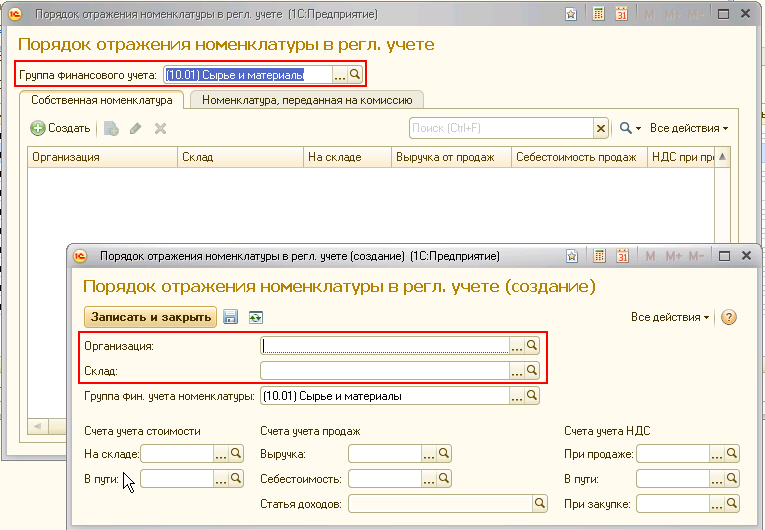Screen dimensions: 765x530
Task: Click M+ memory button in creation window title
Action: point(673,256)
